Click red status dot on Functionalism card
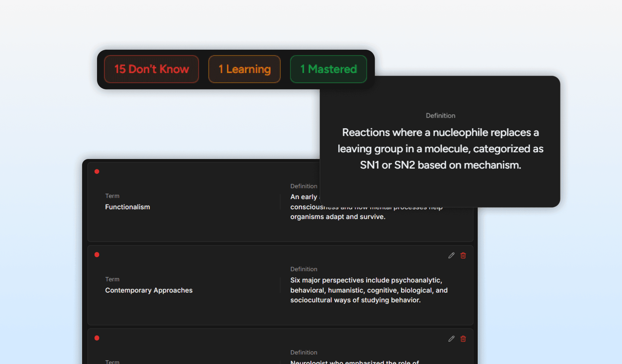The width and height of the screenshot is (622, 364). [97, 171]
